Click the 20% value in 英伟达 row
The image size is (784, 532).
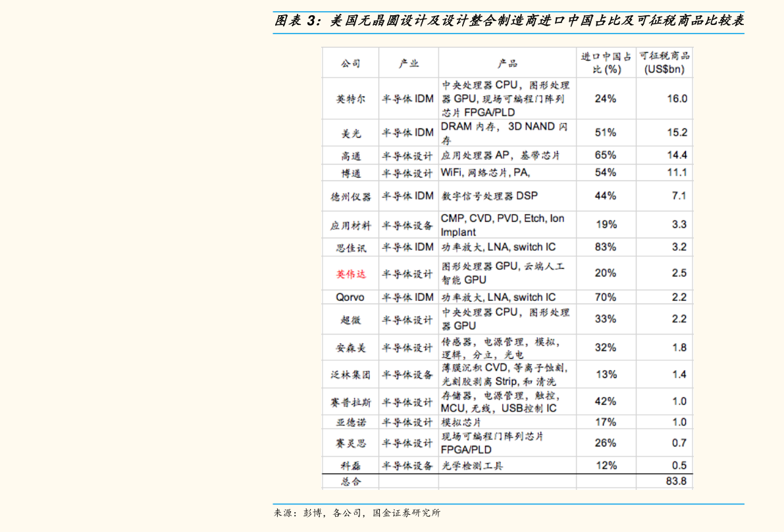point(606,273)
